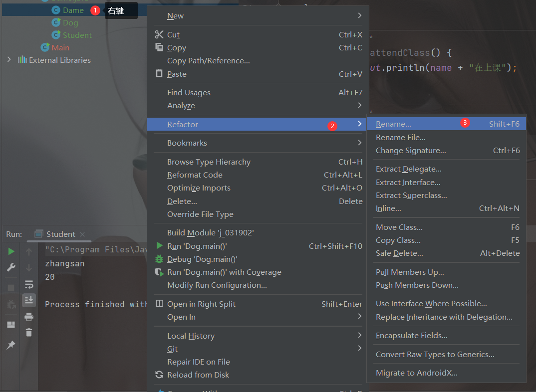Expand the Local History submenu arrow

point(360,335)
